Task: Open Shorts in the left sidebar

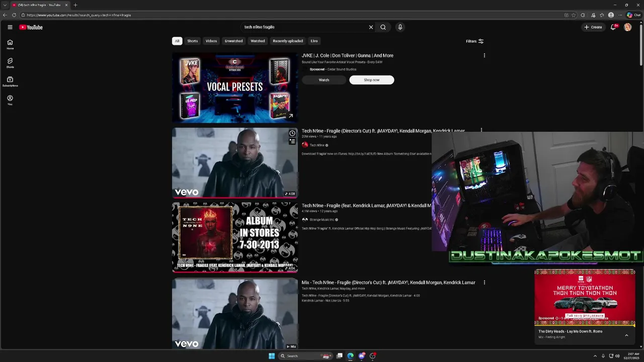Action: [10, 63]
